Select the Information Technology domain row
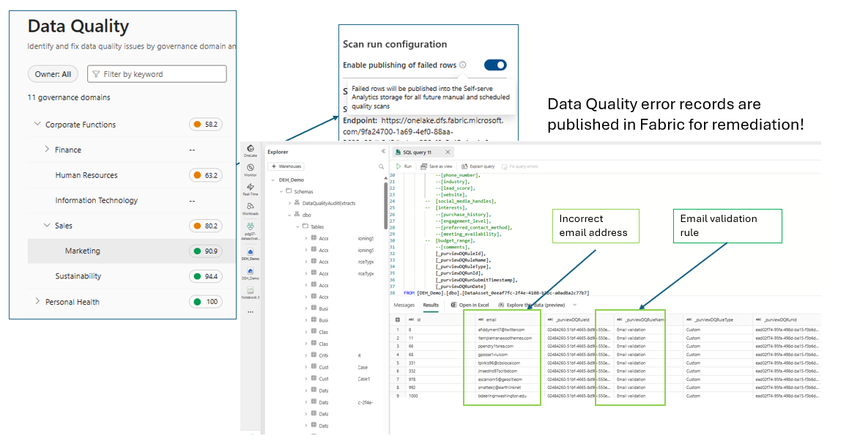The width and height of the screenshot is (860, 447). [132, 200]
